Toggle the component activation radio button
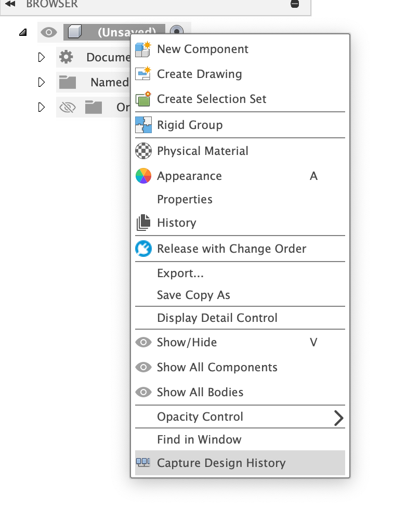The height and width of the screenshot is (520, 420). click(x=176, y=32)
